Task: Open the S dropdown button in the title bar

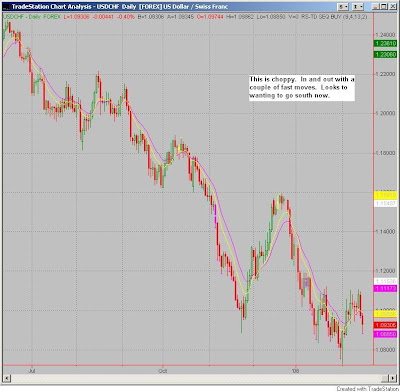Action: click(x=343, y=7)
